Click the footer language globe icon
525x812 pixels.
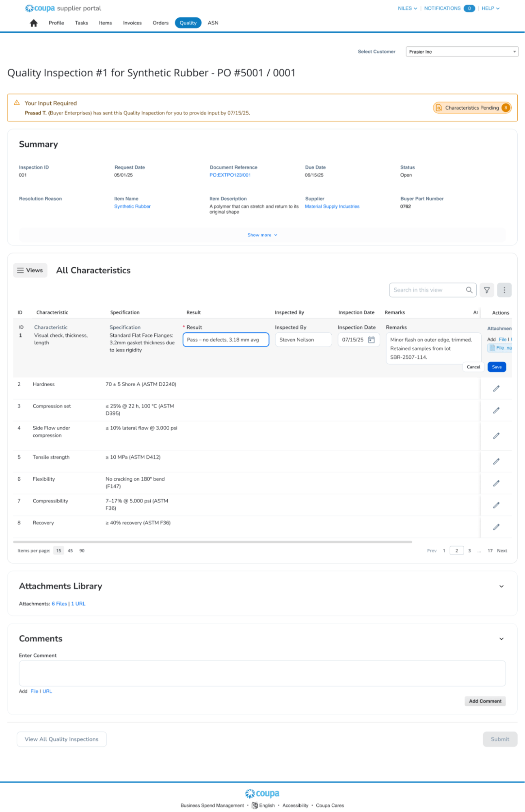[255, 806]
